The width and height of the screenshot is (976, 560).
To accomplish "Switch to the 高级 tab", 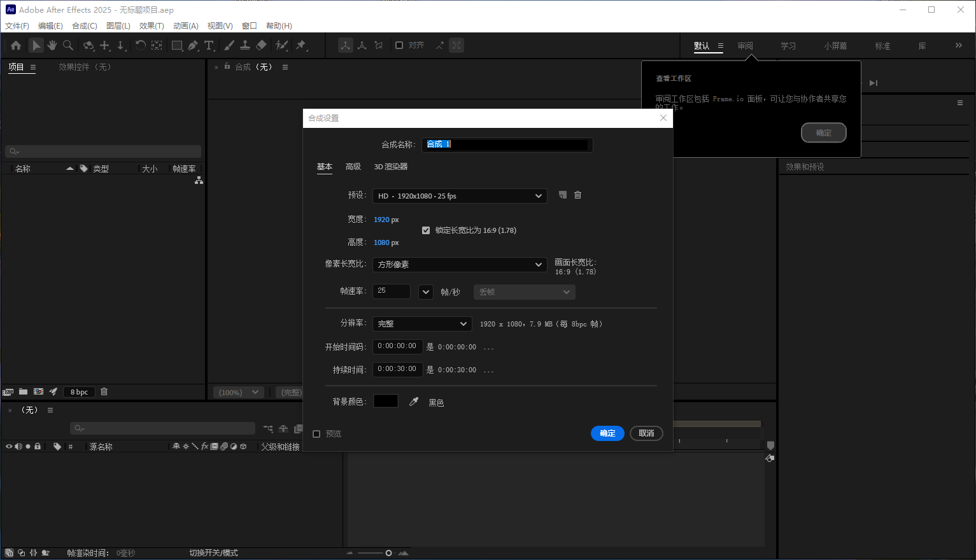I will 353,167.
